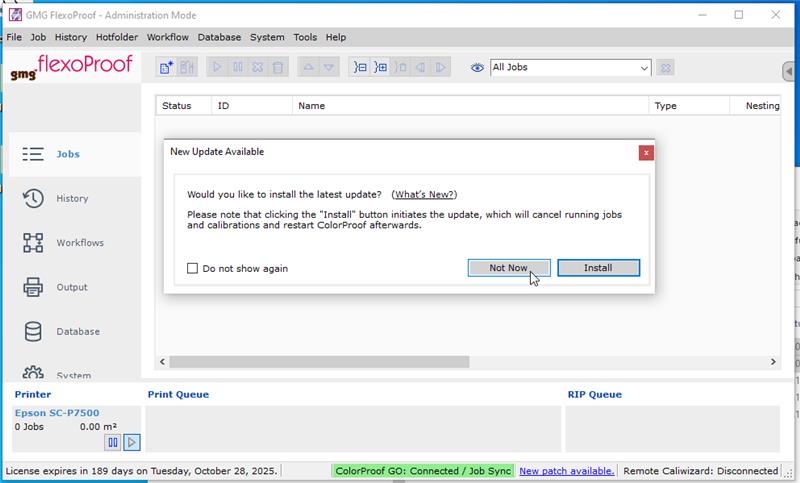Open the File menu

point(14,37)
